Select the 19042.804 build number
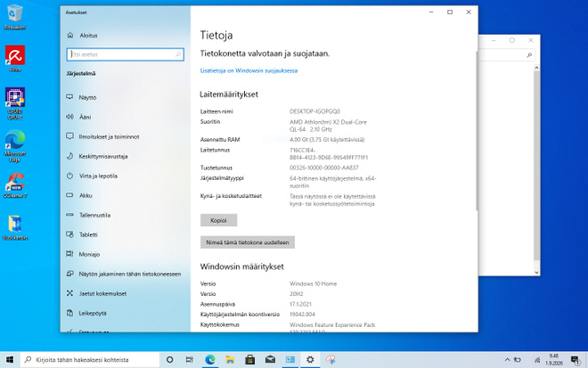This screenshot has height=368, width=588. click(x=302, y=314)
